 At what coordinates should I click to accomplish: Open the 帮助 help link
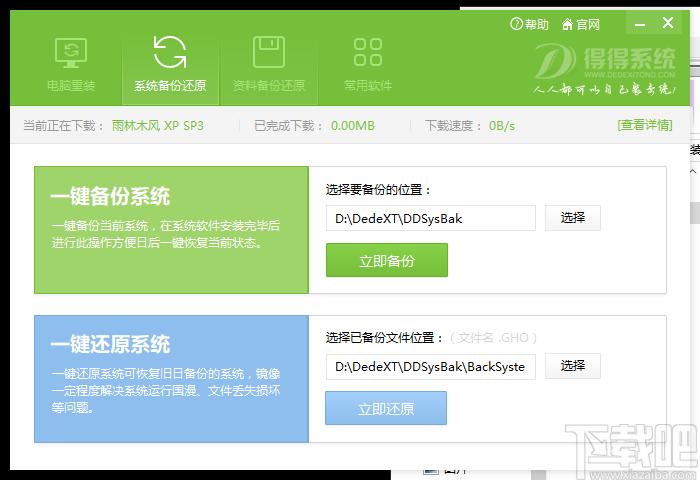point(529,24)
